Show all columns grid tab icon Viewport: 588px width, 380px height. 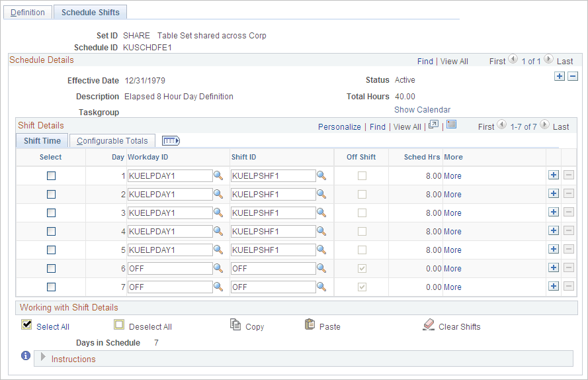171,141
